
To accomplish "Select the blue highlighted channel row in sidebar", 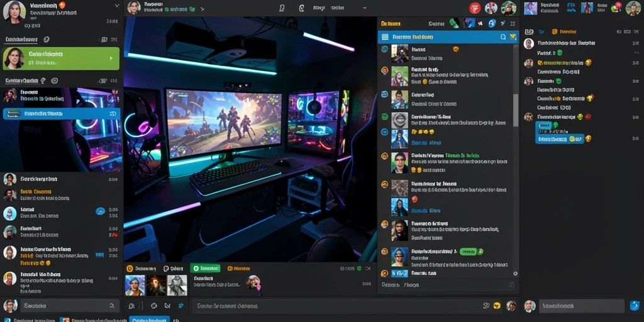I will tap(62, 113).
